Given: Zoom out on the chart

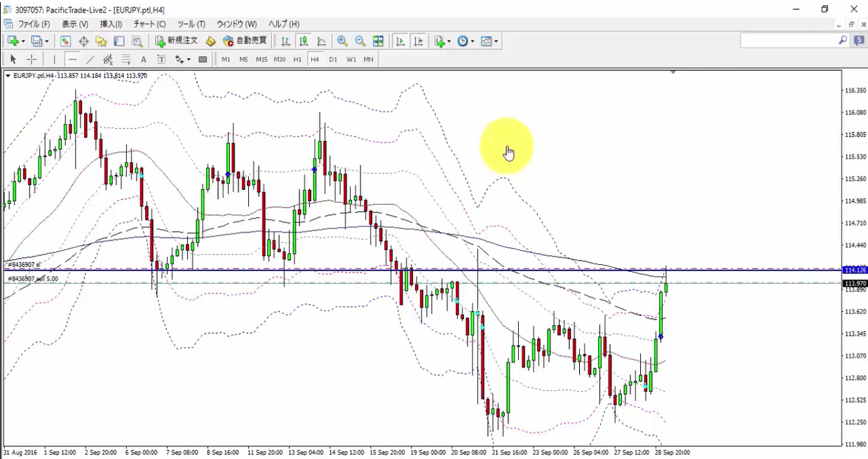Looking at the screenshot, I should [360, 41].
